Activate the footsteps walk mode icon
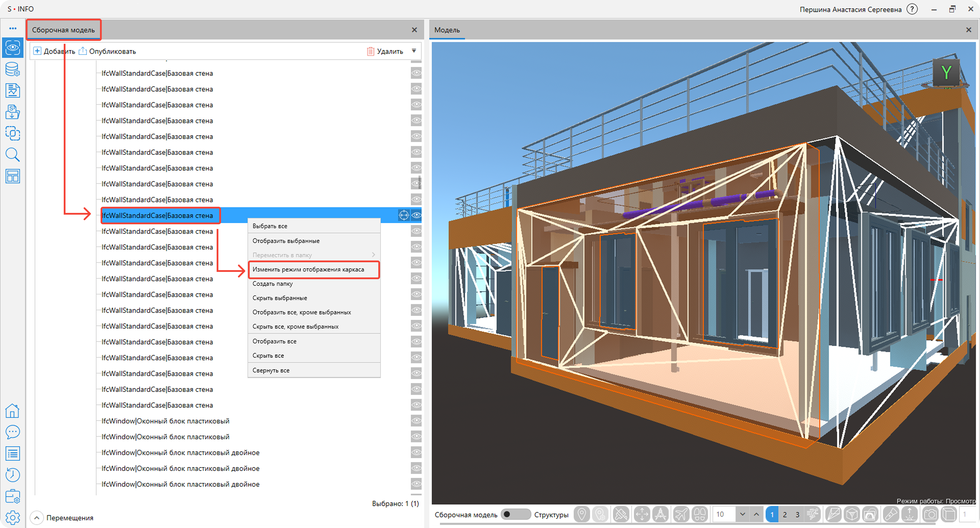The height and width of the screenshot is (528, 980). point(700,514)
